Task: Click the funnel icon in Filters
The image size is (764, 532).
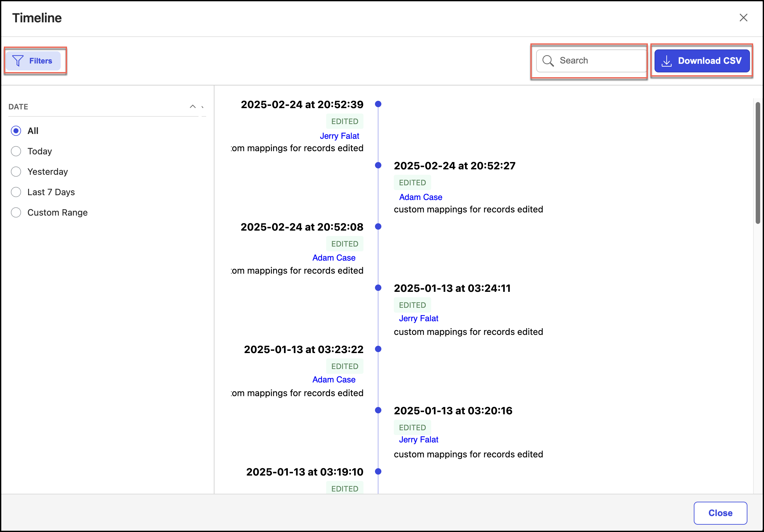Action: [x=18, y=61]
